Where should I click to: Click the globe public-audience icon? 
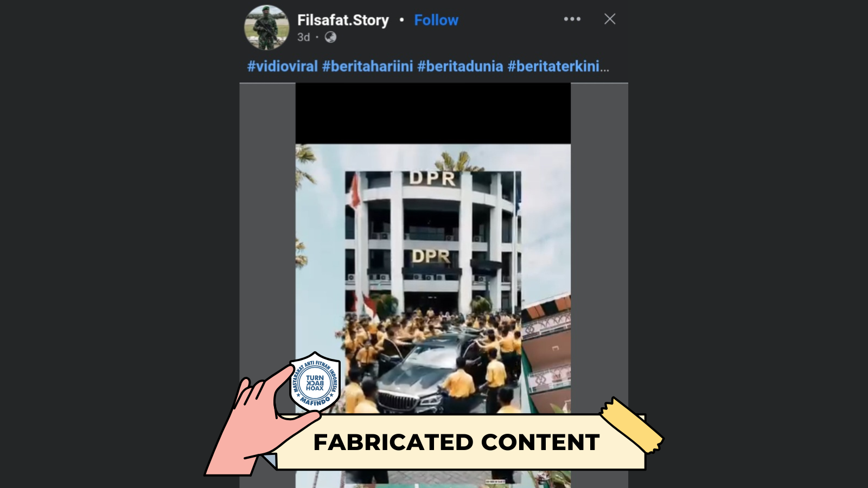330,37
